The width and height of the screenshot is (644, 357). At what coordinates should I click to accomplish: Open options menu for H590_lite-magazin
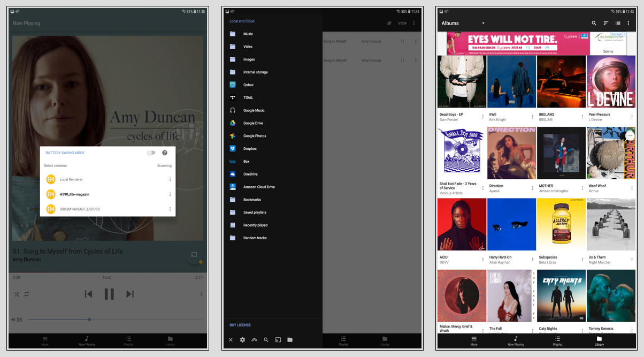point(170,194)
